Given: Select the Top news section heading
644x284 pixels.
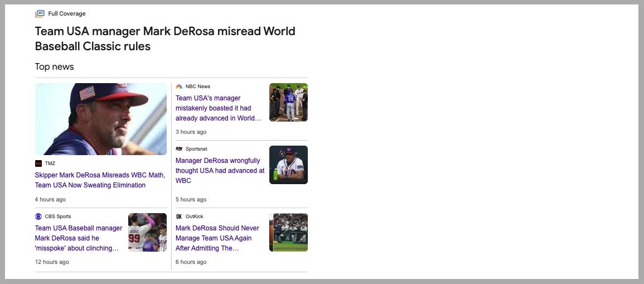Looking at the screenshot, I should 55,67.
